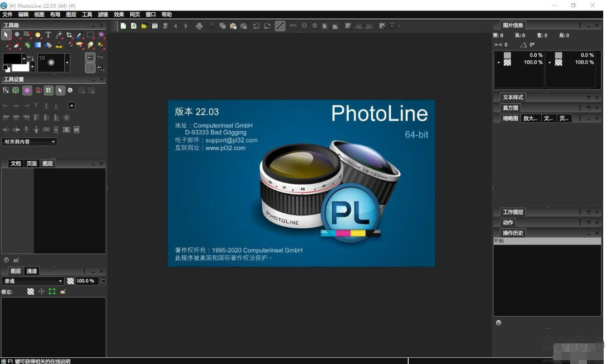This screenshot has width=606, height=364.
Task: Toggle the active center alignment mode in 工具设置
Action: click(x=27, y=90)
